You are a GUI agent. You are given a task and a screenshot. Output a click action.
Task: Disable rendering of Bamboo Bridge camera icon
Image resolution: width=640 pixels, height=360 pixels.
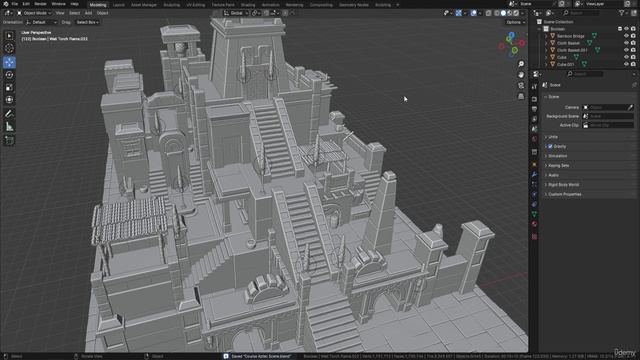[633, 36]
